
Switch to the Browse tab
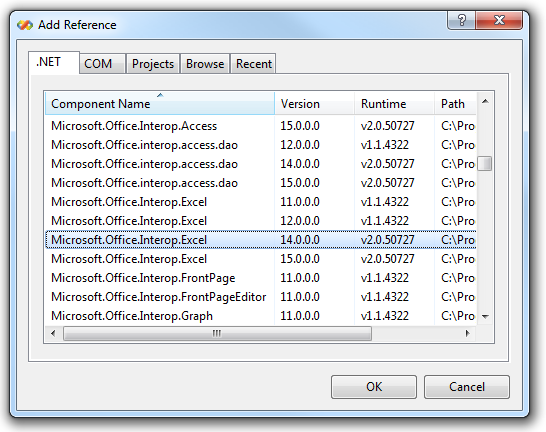coord(205,64)
